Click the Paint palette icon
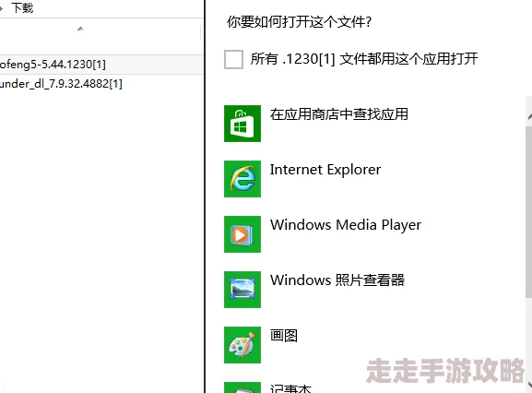Image resolution: width=532 pixels, height=393 pixels. click(x=242, y=344)
